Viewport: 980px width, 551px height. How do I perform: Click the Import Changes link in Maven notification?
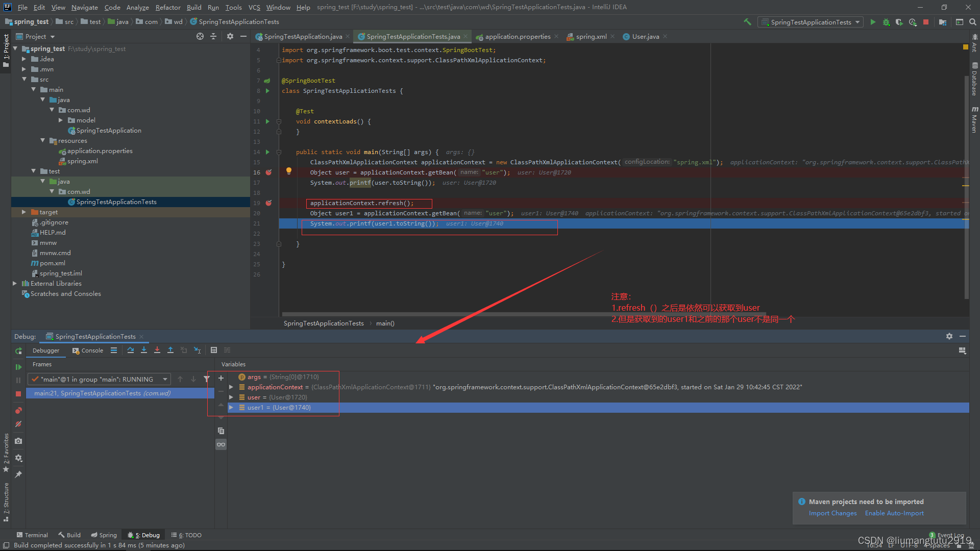[x=832, y=513]
